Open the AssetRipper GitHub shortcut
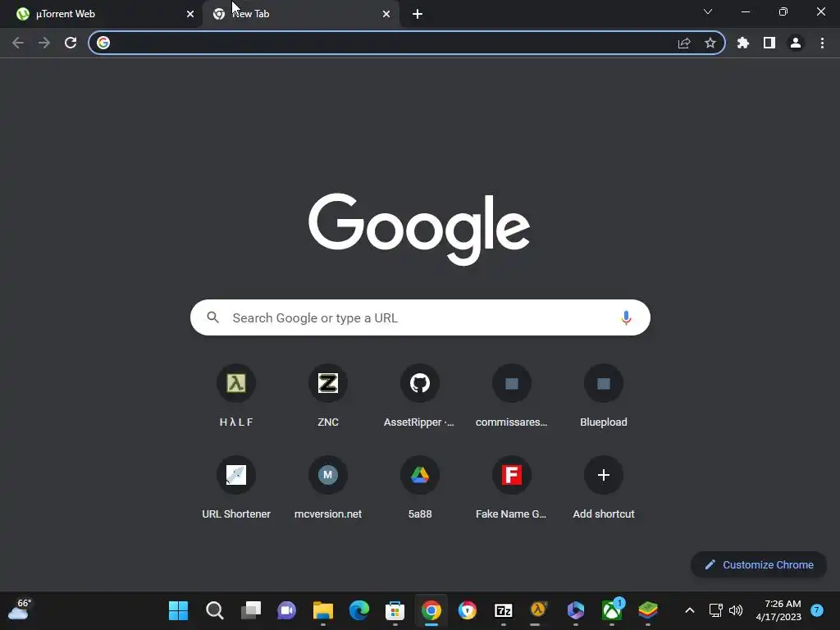The height and width of the screenshot is (630, 840). (419, 395)
